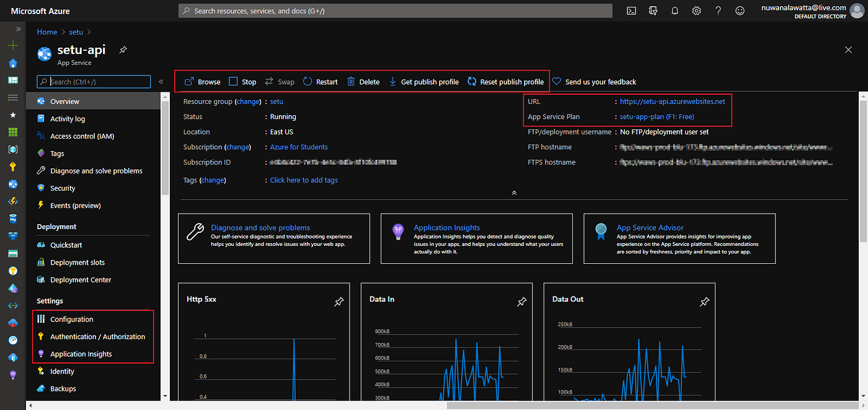Expand the left portal menu rail
The width and height of the screenshot is (868, 410).
18,29
